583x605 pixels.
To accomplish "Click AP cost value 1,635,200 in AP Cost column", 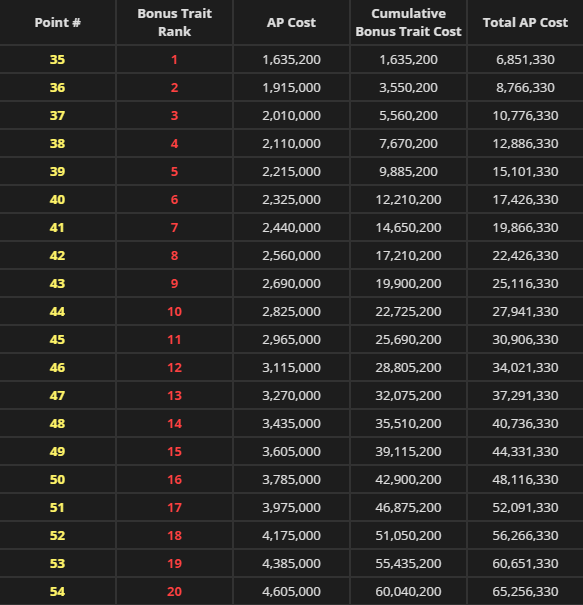I will [291, 59].
